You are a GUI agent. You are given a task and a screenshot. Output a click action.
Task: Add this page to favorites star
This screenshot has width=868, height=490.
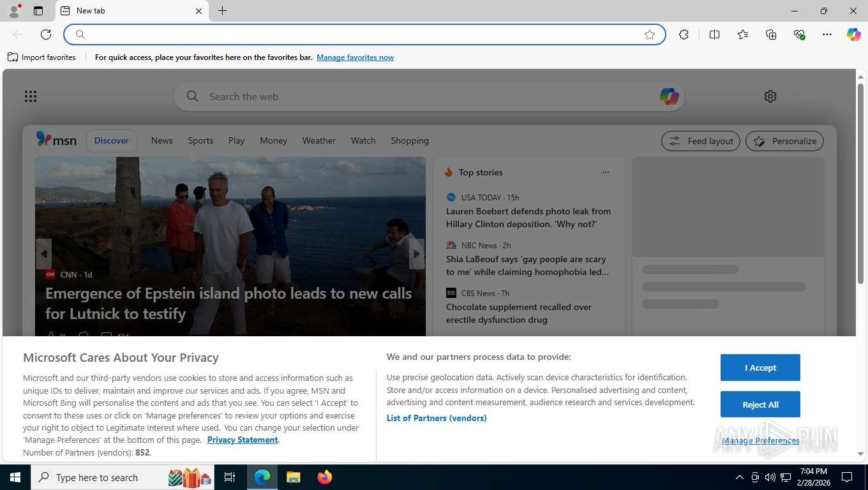coord(650,34)
